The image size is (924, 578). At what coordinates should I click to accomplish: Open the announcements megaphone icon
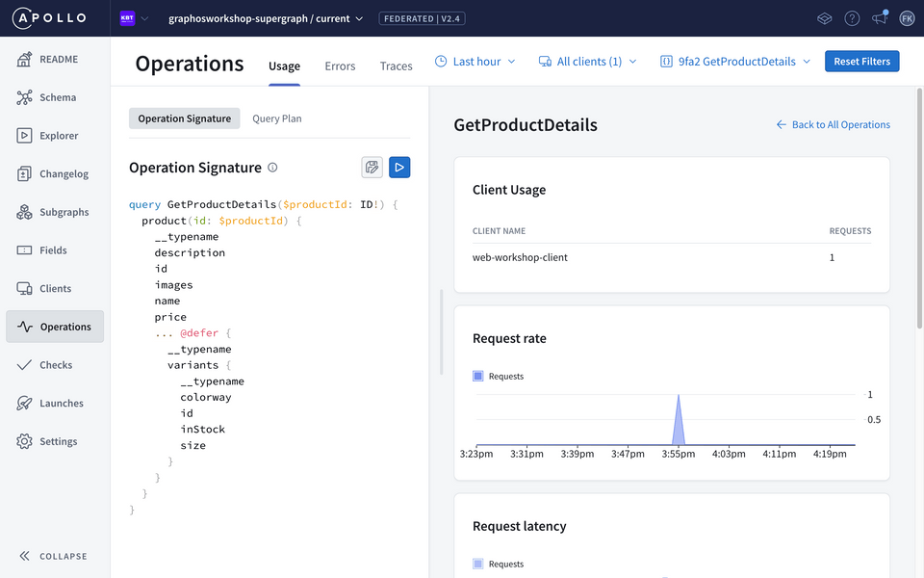tap(880, 18)
